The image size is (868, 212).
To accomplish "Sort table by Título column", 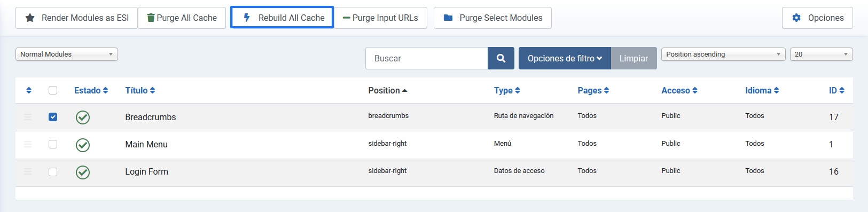I will (140, 90).
